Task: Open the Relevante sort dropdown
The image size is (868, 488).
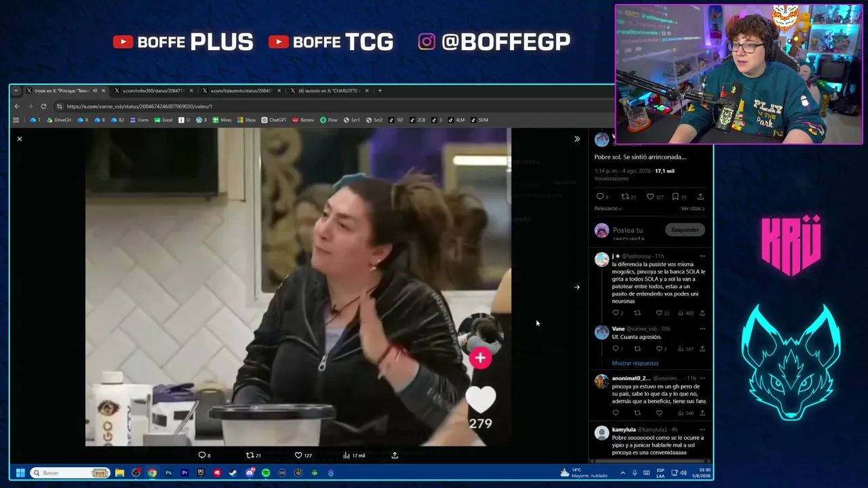Action: pos(608,209)
